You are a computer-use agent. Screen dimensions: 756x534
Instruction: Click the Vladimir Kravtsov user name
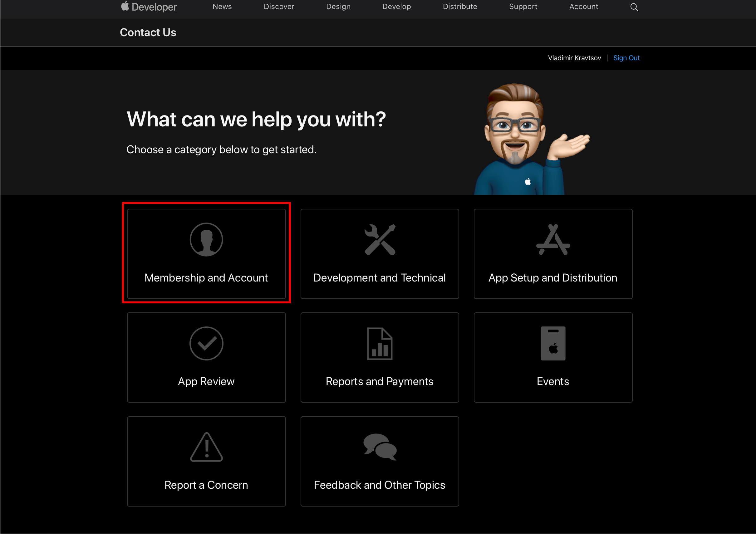(574, 58)
